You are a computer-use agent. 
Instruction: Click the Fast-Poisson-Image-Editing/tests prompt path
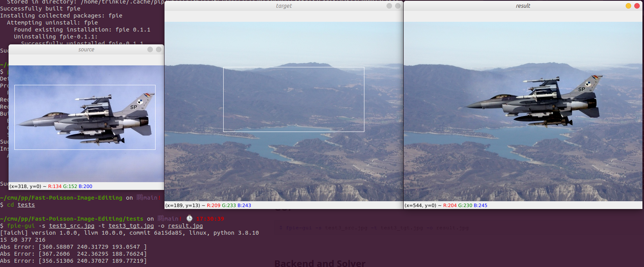[x=72, y=219]
